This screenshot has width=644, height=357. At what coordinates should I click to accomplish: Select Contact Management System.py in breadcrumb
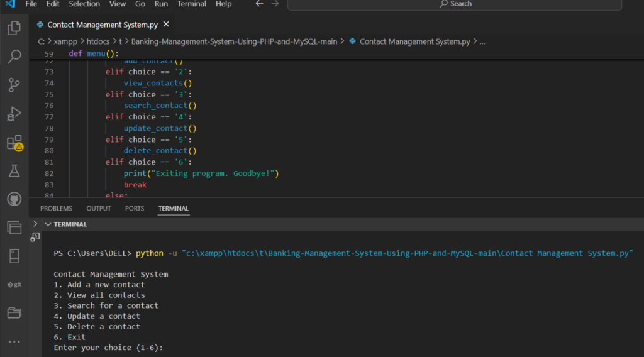tap(415, 41)
